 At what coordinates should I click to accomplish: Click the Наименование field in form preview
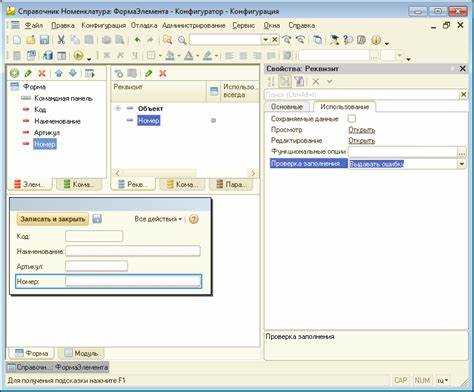[133, 251]
